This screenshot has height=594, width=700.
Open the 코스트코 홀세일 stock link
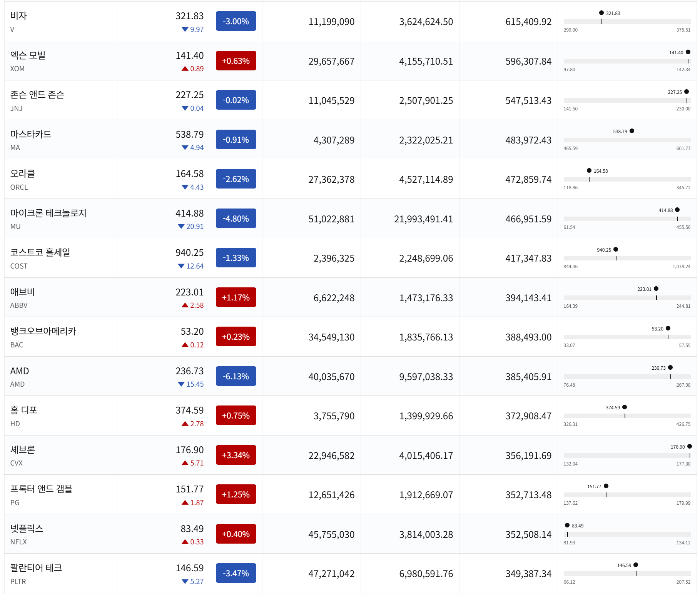(x=40, y=252)
